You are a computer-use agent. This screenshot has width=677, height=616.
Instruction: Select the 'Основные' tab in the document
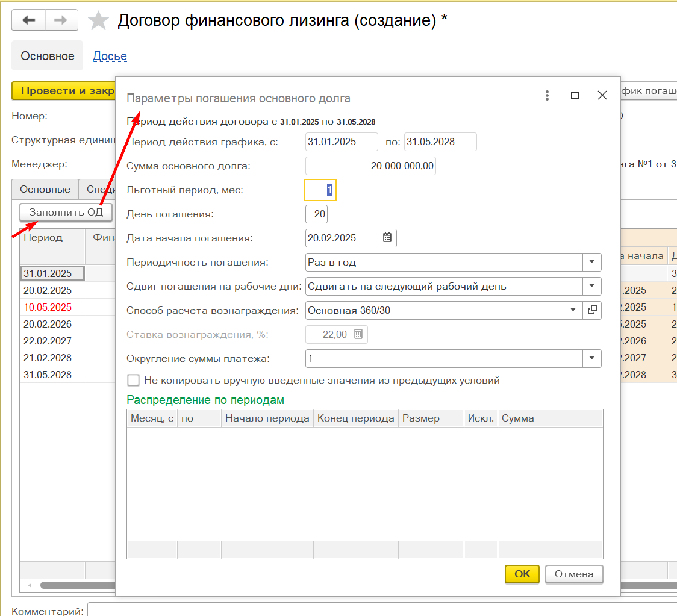(x=45, y=189)
